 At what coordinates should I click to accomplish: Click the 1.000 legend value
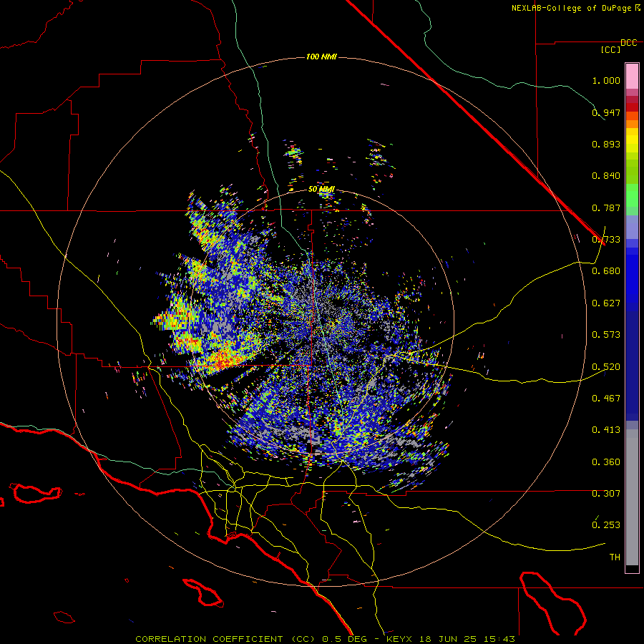[x=606, y=80]
